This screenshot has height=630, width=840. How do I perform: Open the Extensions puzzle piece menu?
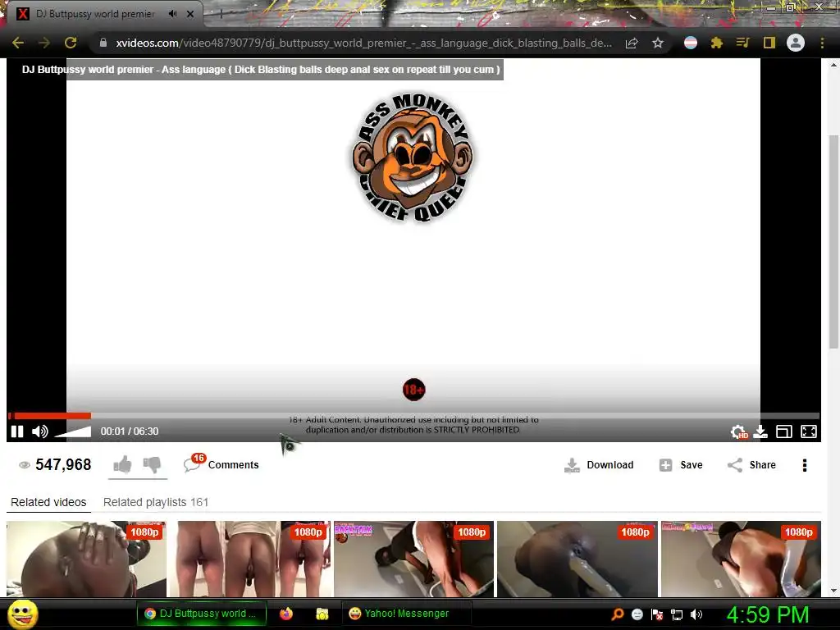717,43
